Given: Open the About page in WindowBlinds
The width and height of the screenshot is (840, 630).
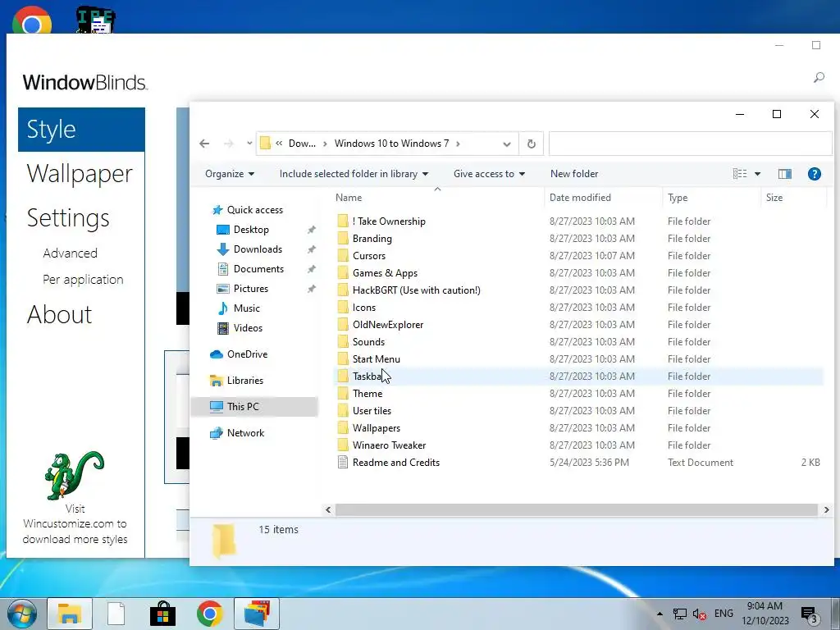Looking at the screenshot, I should point(59,314).
